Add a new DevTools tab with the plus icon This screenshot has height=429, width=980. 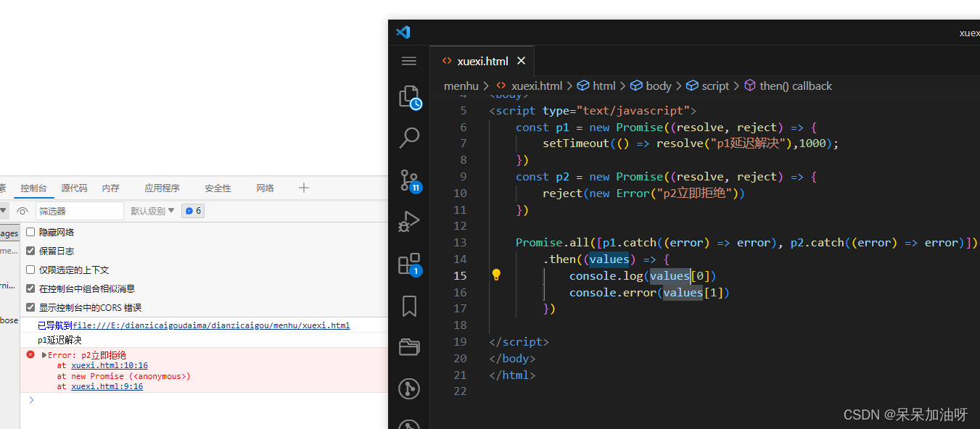304,188
